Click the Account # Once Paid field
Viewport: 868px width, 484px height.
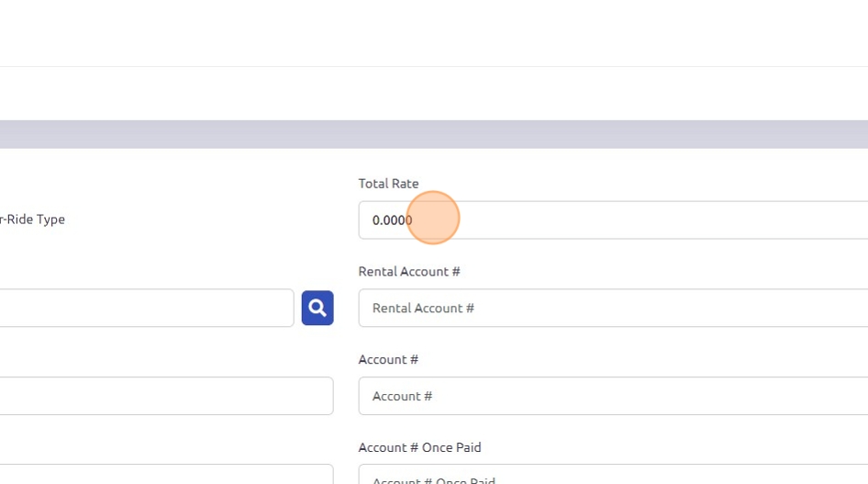click(613, 475)
